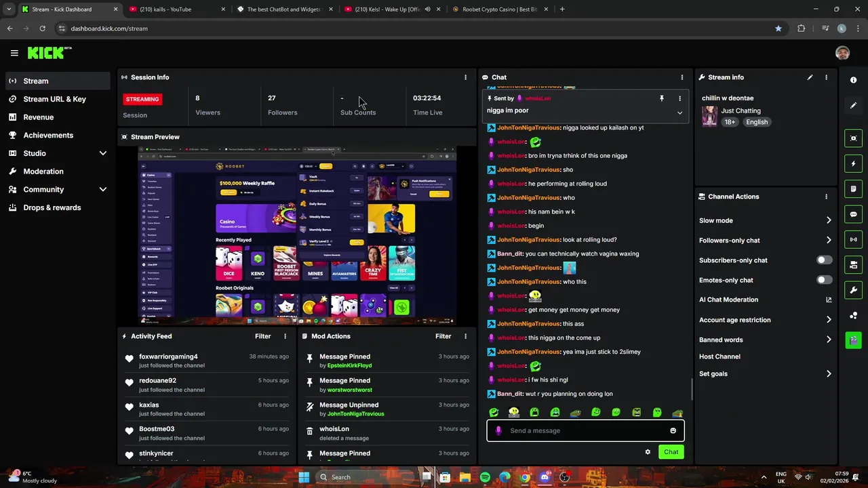Open Mod Actions three-dot options

(x=465, y=336)
